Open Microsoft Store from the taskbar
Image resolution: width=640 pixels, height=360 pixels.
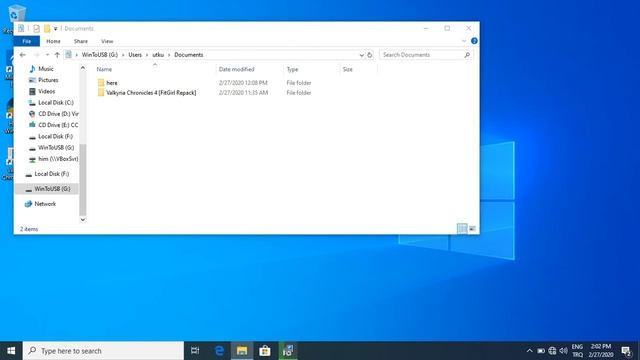(265, 351)
